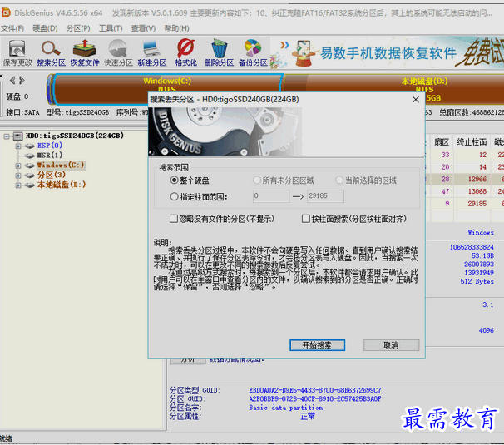Click the Basic data partition name text
Screen dimensions: 504x445
tap(286, 408)
